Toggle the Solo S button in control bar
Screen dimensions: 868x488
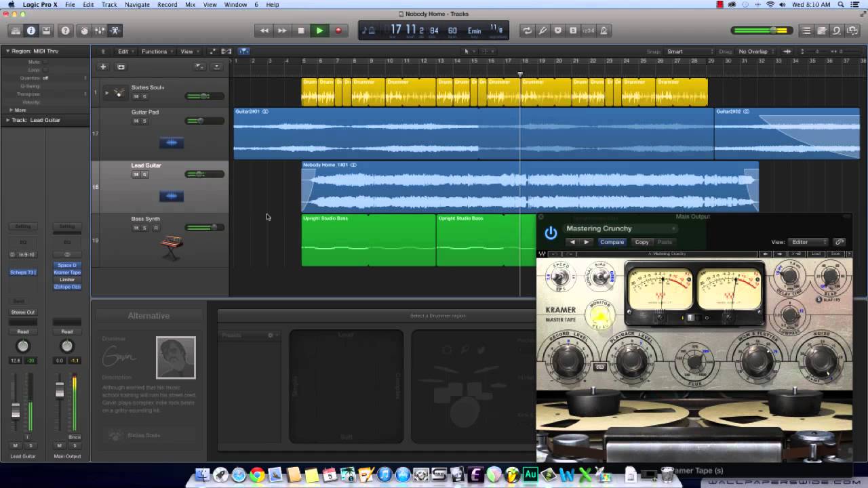point(573,30)
